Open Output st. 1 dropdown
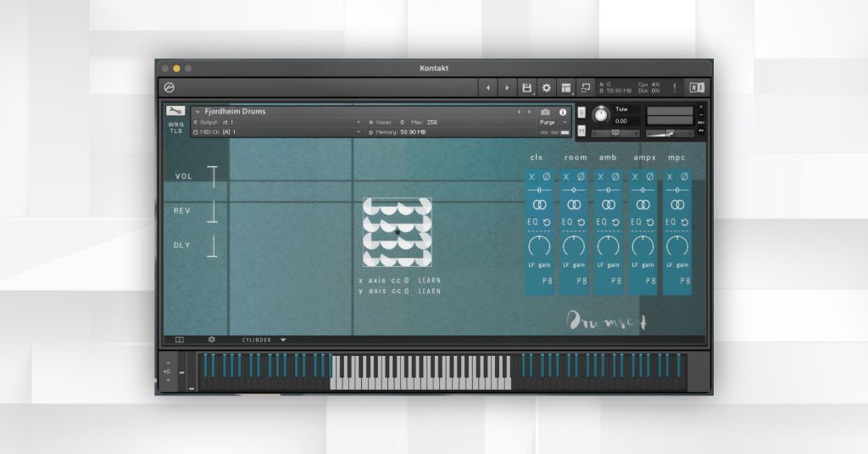Image resolution: width=868 pixels, height=454 pixels. pos(277,122)
